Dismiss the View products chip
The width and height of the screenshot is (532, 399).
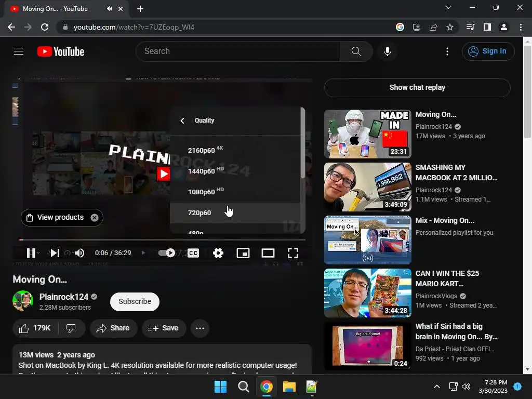(x=95, y=218)
